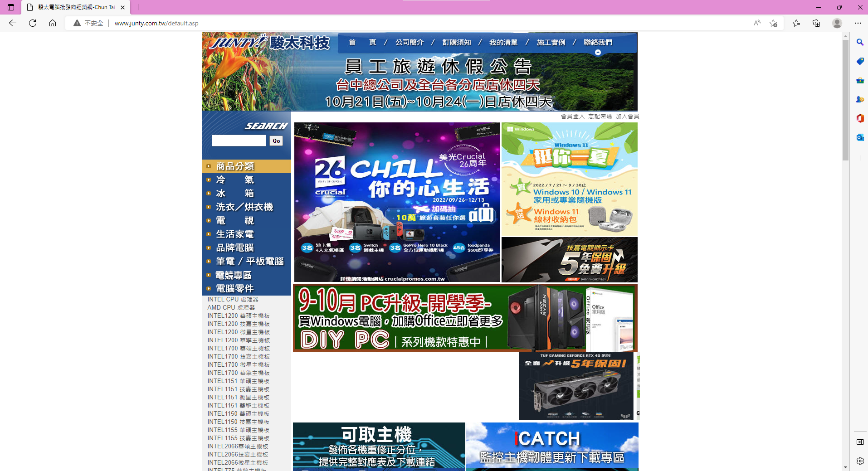Click the 加入會員 link
This screenshot has height=471, width=868.
click(x=627, y=117)
